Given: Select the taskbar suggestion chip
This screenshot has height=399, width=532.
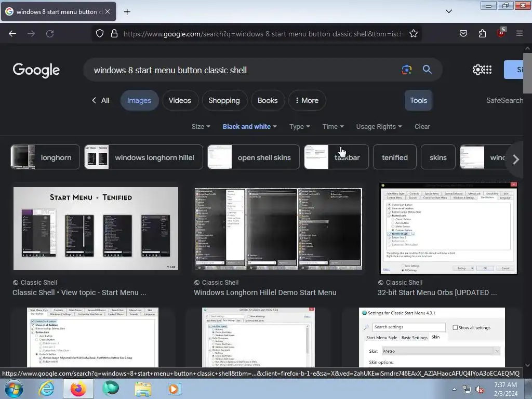Looking at the screenshot, I should pyautogui.click(x=336, y=157).
